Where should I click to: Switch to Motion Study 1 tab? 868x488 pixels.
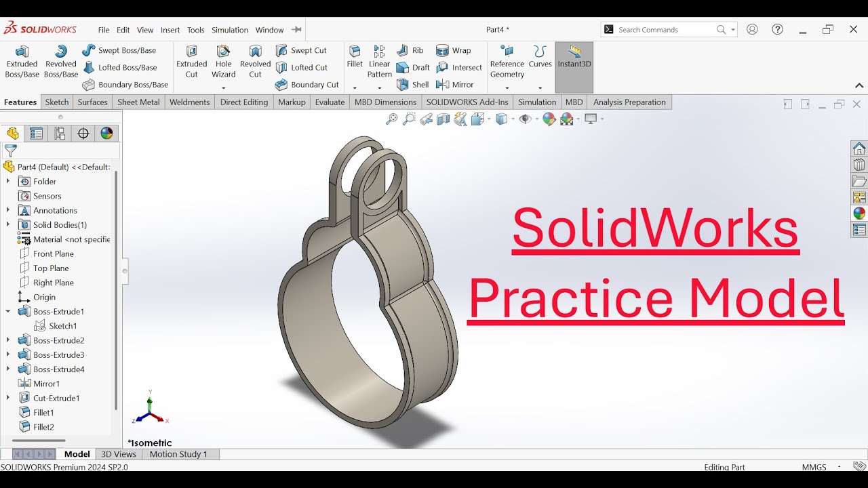pyautogui.click(x=178, y=454)
